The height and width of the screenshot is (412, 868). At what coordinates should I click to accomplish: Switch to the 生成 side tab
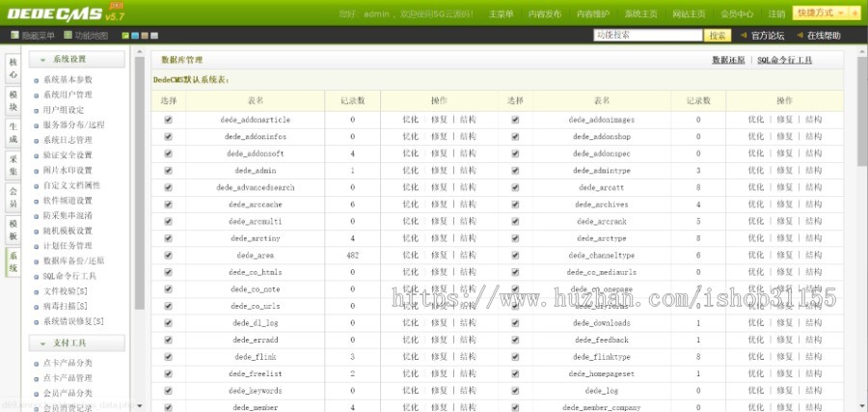click(x=14, y=133)
